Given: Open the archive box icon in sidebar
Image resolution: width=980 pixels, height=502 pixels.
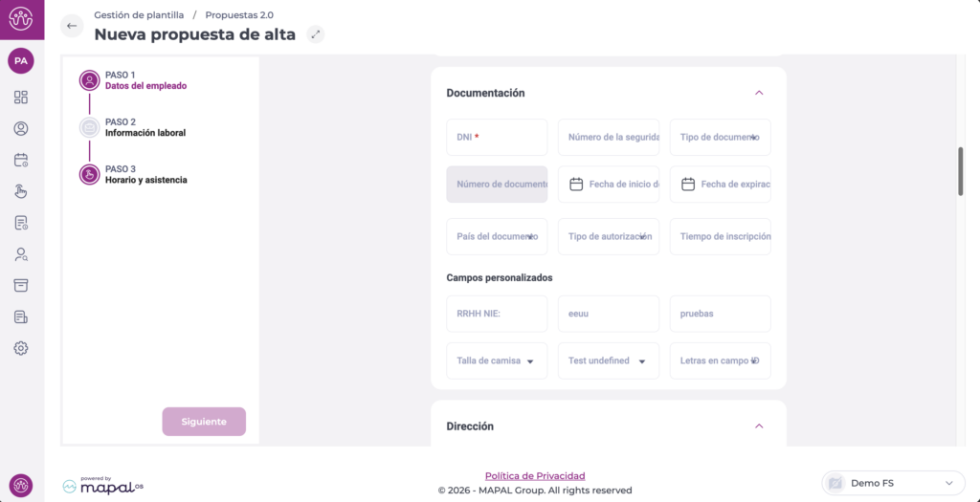Looking at the screenshot, I should coord(21,285).
